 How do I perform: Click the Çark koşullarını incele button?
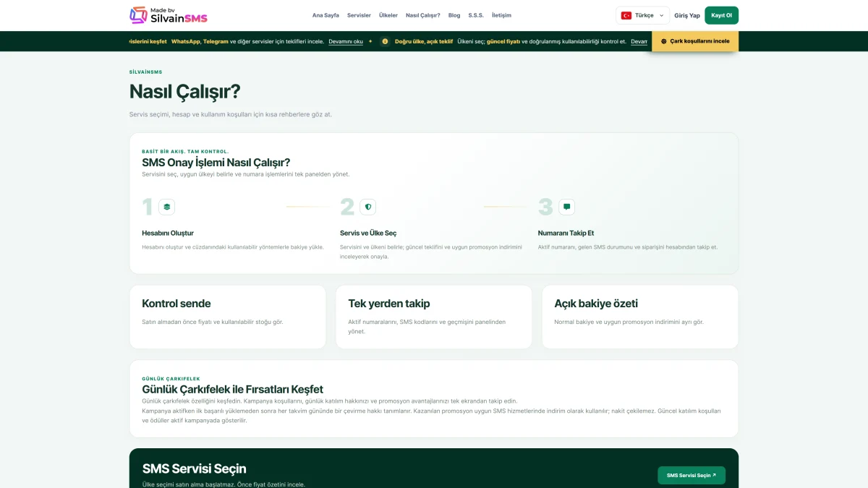695,41
